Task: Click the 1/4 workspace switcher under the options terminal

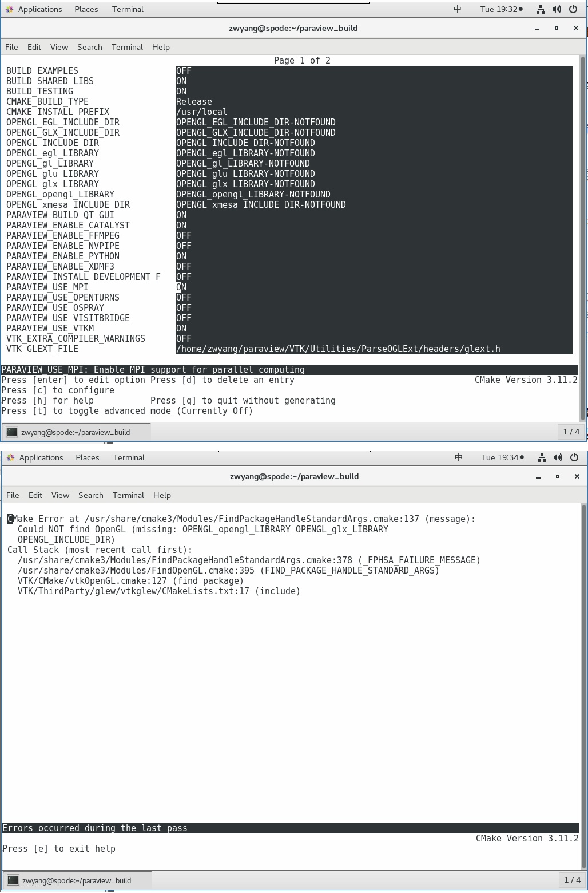Action: click(571, 432)
